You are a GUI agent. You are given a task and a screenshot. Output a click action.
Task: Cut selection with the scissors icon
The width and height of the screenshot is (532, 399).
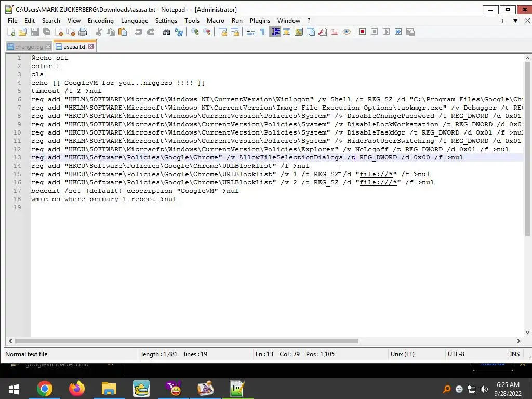pyautogui.click(x=99, y=32)
